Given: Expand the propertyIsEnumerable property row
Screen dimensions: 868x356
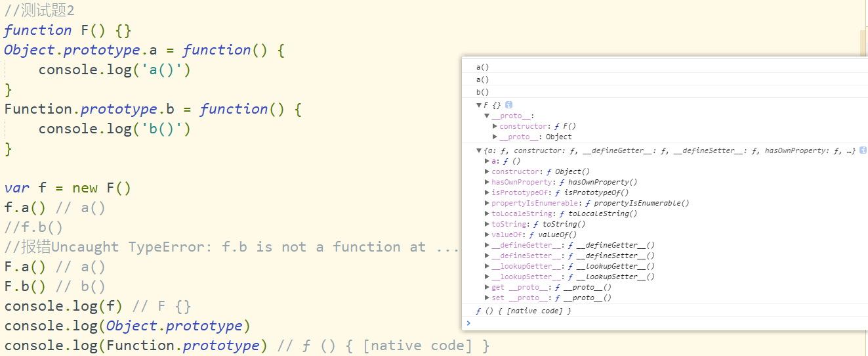Looking at the screenshot, I should (x=487, y=203).
